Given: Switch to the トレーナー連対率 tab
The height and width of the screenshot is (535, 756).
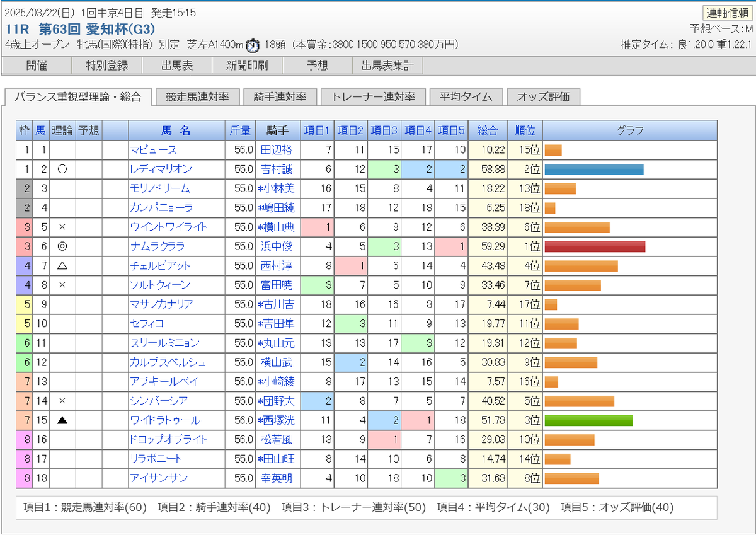Looking at the screenshot, I should pyautogui.click(x=374, y=97).
